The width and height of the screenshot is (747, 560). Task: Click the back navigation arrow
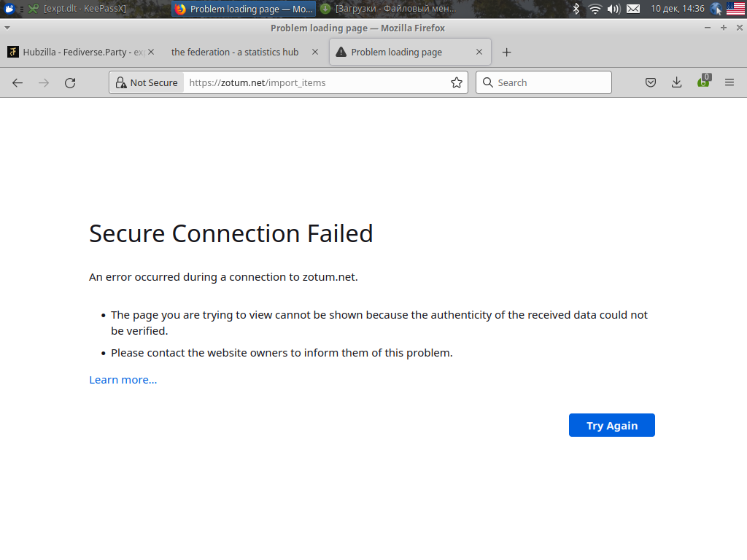click(x=18, y=83)
